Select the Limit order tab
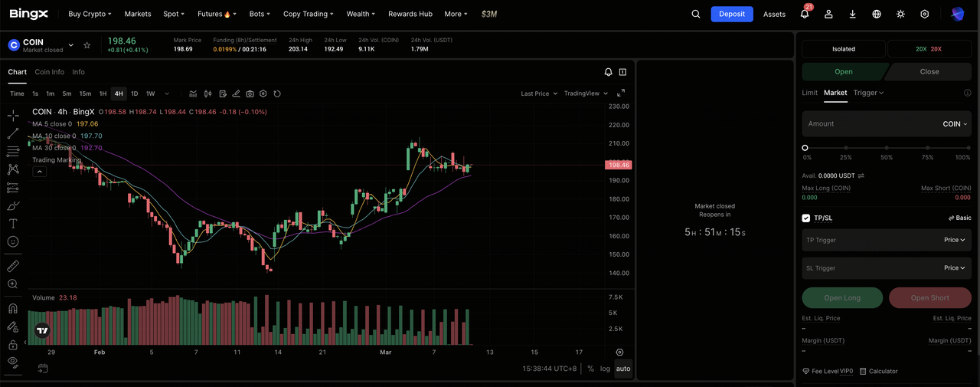This screenshot has height=387, width=980. point(809,93)
